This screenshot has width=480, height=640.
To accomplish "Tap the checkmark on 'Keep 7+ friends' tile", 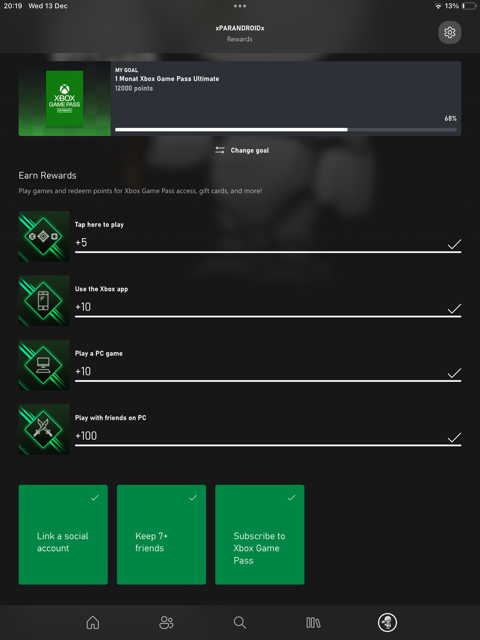I will (193, 498).
